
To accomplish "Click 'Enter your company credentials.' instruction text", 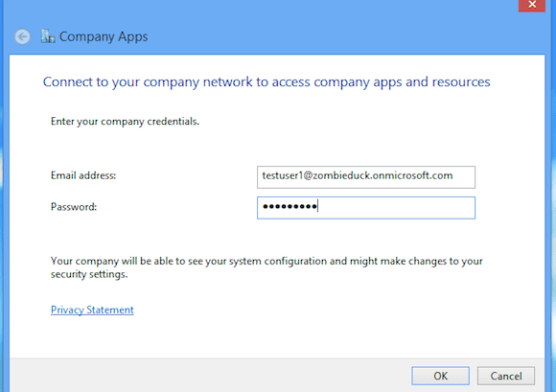I will 125,122.
